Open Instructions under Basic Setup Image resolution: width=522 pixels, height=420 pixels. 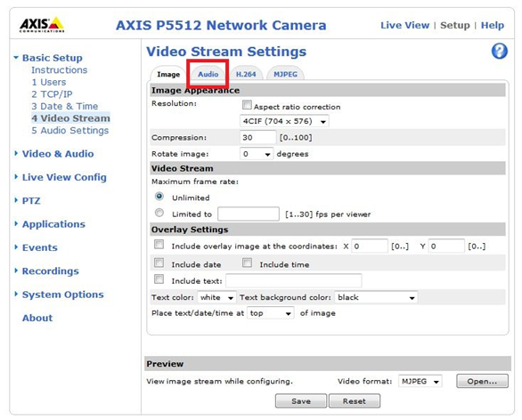point(60,70)
